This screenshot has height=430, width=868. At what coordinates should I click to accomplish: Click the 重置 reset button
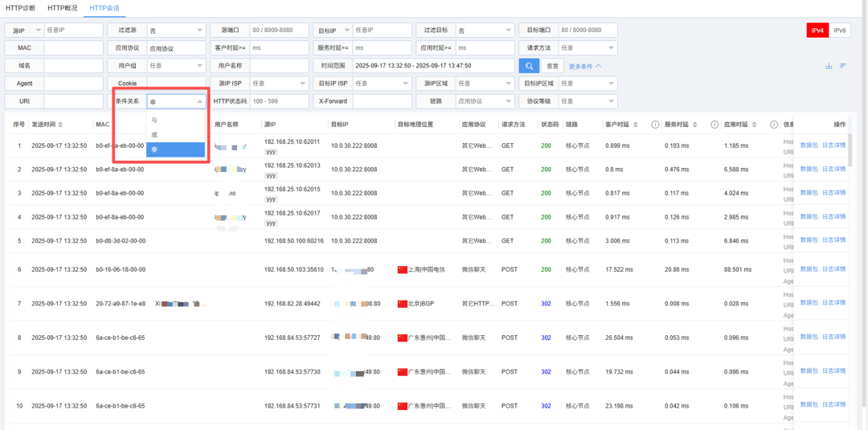point(553,66)
